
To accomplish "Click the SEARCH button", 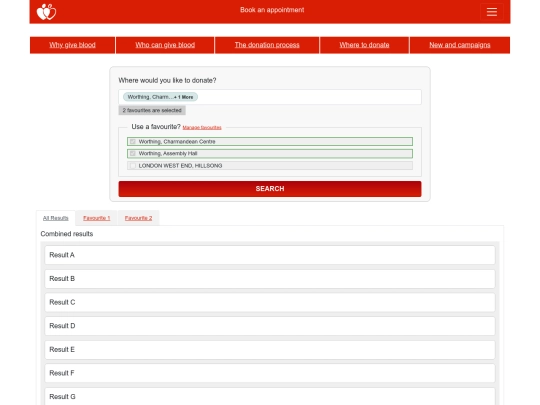I will 270,189.
